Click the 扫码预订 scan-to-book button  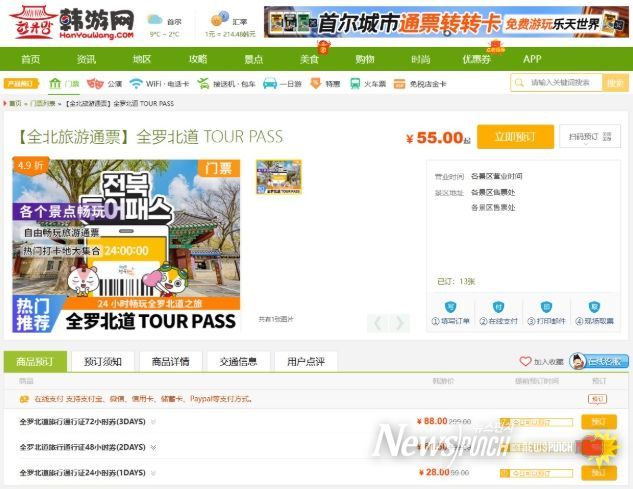pyautogui.click(x=589, y=137)
